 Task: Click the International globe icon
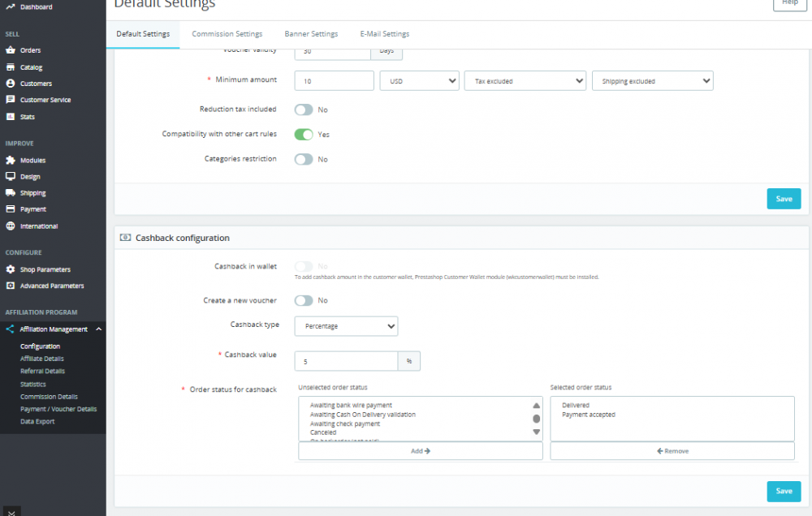(11, 226)
